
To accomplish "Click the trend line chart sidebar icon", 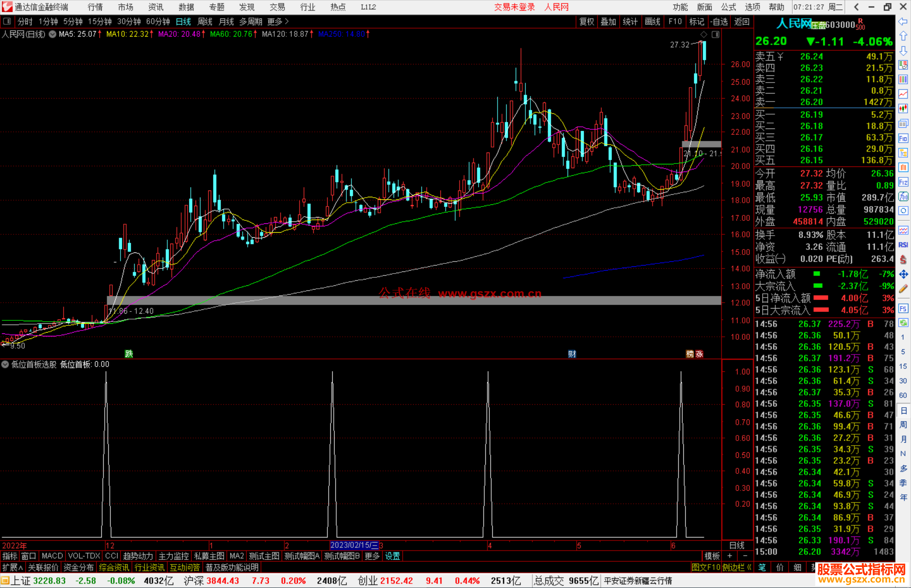I will click(903, 94).
